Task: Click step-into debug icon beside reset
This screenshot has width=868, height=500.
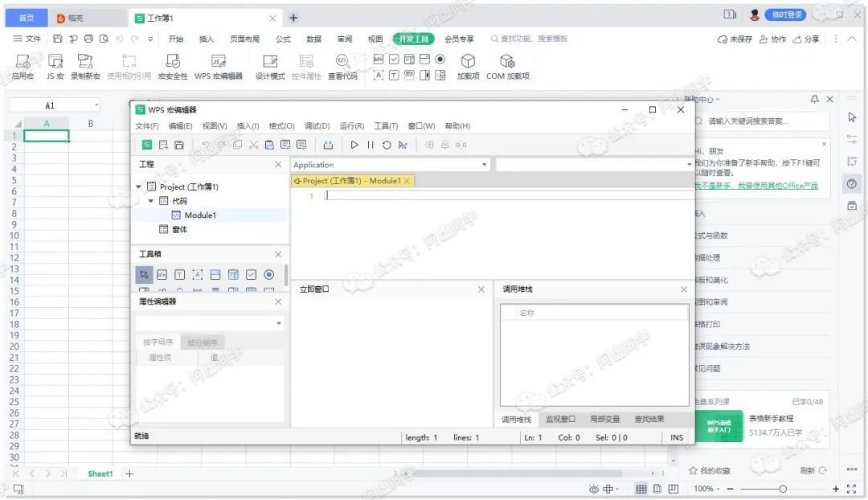Action: [x=403, y=145]
